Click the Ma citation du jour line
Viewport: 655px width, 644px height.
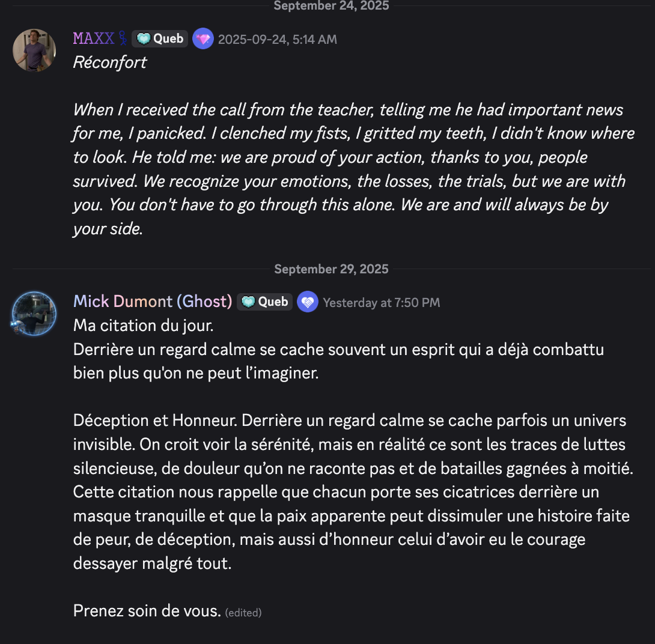[x=143, y=326]
